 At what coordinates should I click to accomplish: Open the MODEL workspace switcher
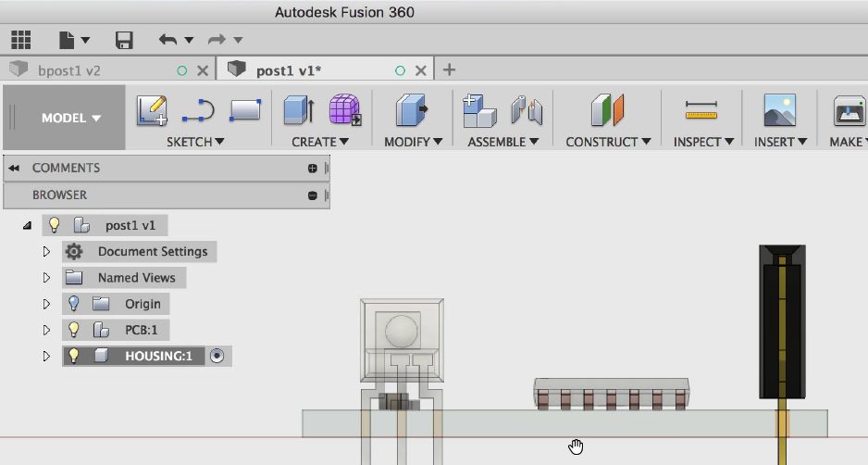64,118
